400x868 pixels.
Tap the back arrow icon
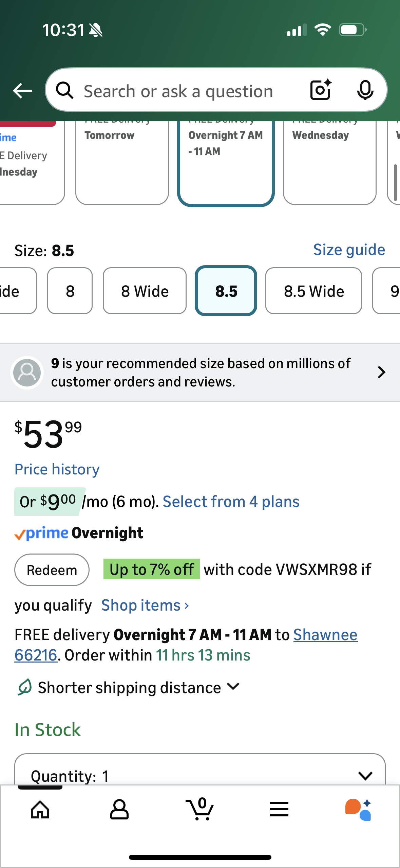tap(22, 91)
